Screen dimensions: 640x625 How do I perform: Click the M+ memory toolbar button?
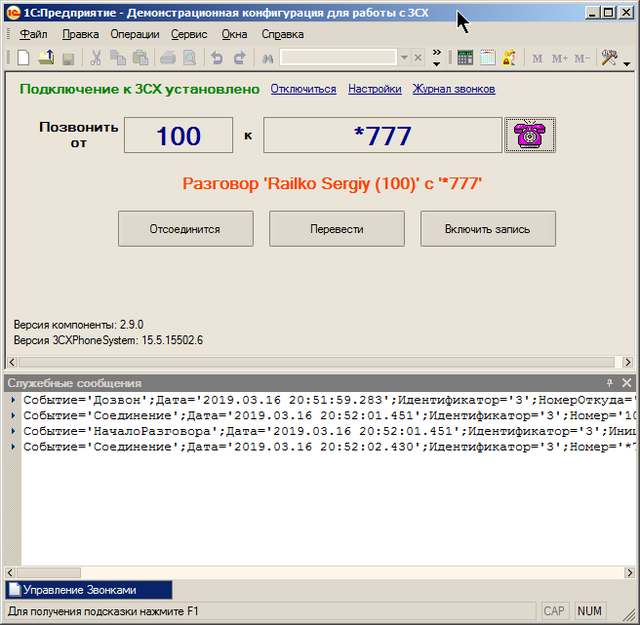click(559, 58)
